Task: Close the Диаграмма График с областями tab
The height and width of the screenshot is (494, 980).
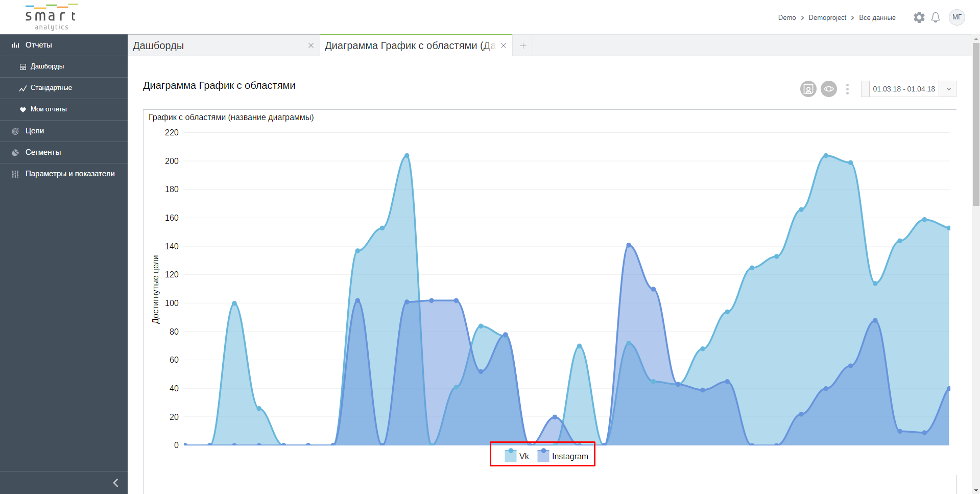Action: [504, 45]
